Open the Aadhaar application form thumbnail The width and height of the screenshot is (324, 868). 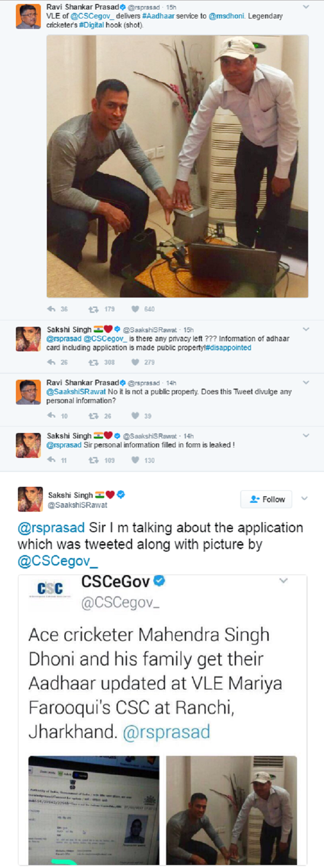93,810
